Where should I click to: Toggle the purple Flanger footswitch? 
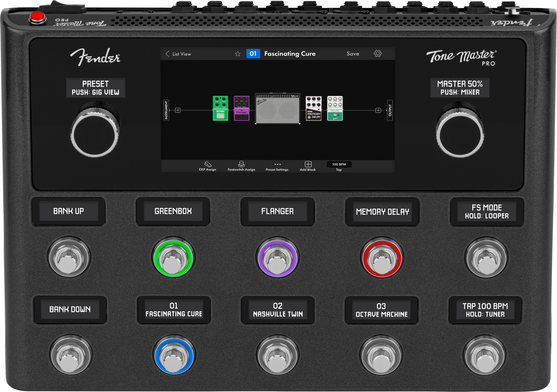pos(277,258)
